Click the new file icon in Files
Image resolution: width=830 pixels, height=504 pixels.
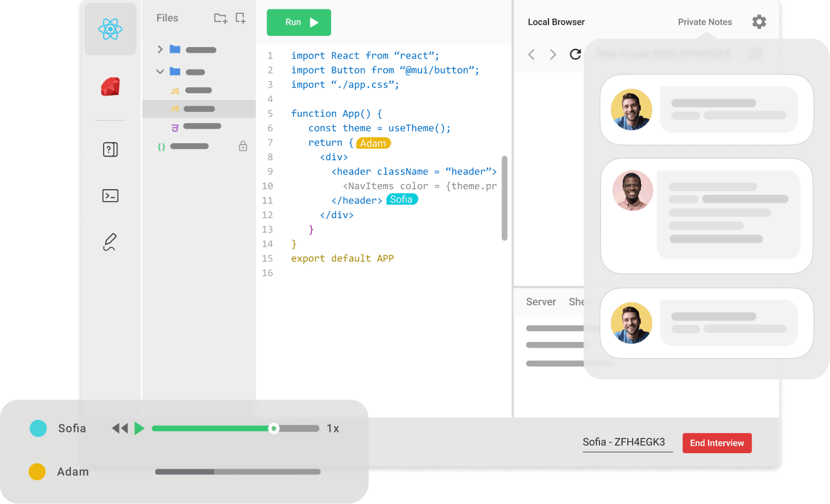click(241, 18)
